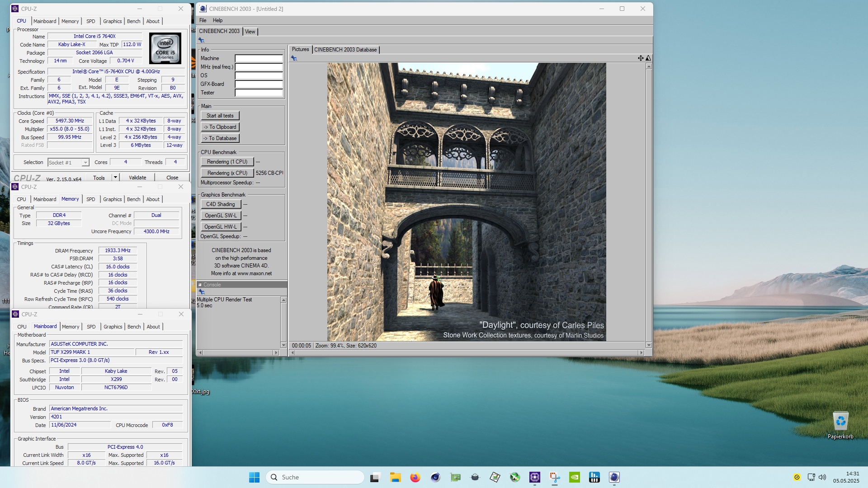
Task: Launch Firefox from taskbar
Action: point(415,477)
